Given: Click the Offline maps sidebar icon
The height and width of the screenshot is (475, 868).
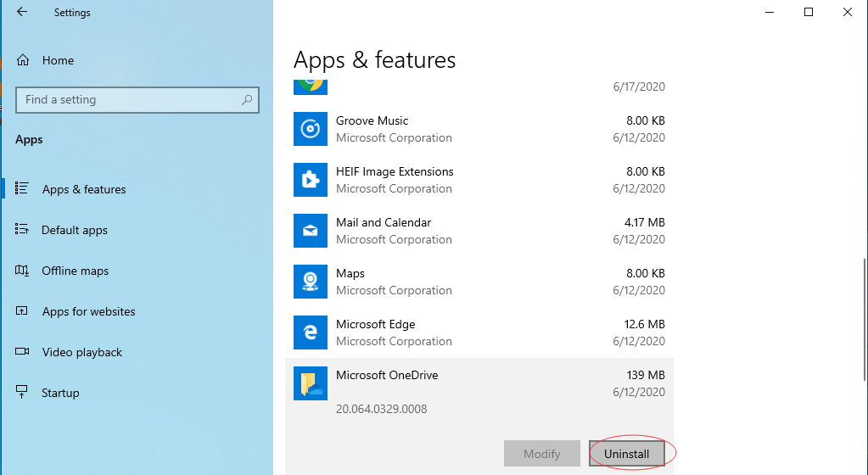Looking at the screenshot, I should click(21, 271).
